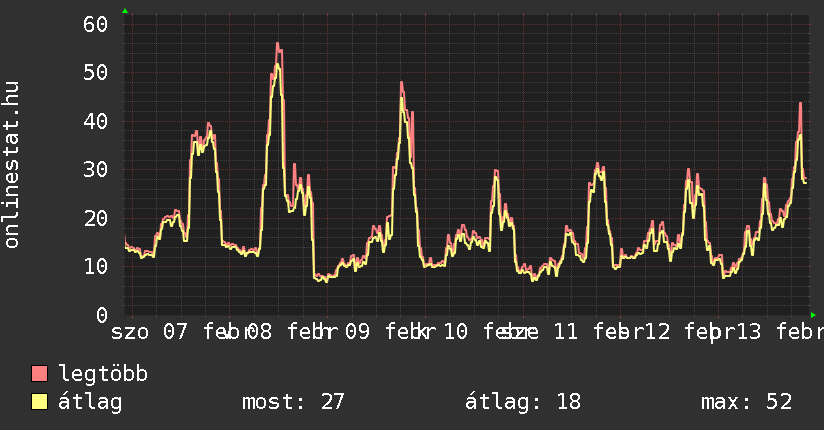Select the 'szo 07 febr' date label

[x=175, y=332]
